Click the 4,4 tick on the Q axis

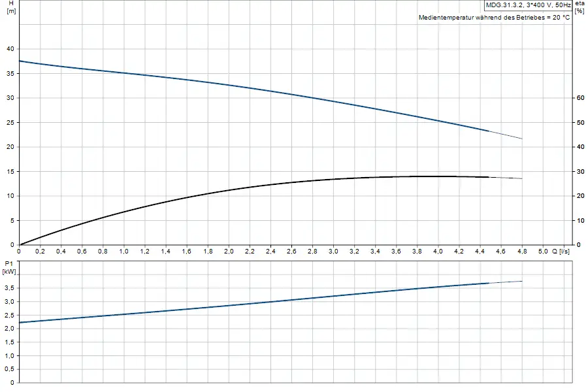pos(480,252)
